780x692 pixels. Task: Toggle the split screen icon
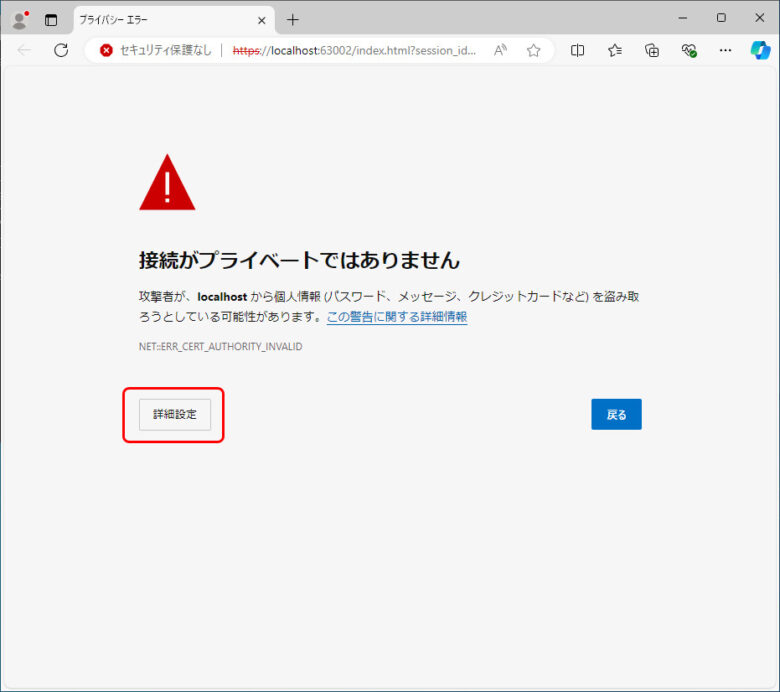[x=578, y=50]
